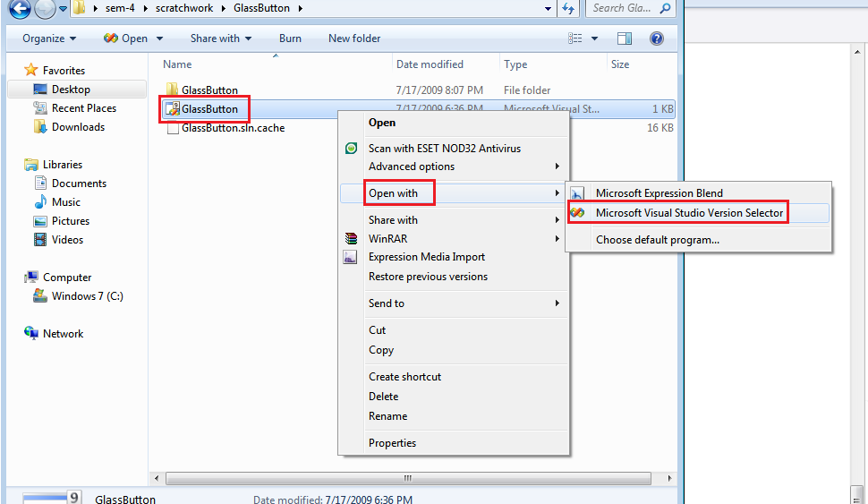Screen dimensions: 868x504
Task: Click the change view icon
Action: click(x=577, y=38)
